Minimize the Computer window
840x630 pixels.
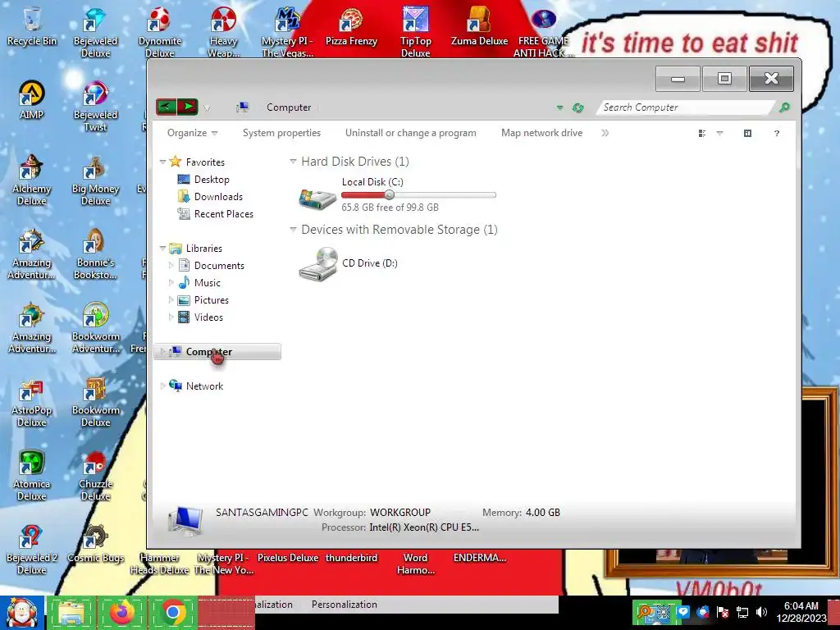(x=678, y=79)
